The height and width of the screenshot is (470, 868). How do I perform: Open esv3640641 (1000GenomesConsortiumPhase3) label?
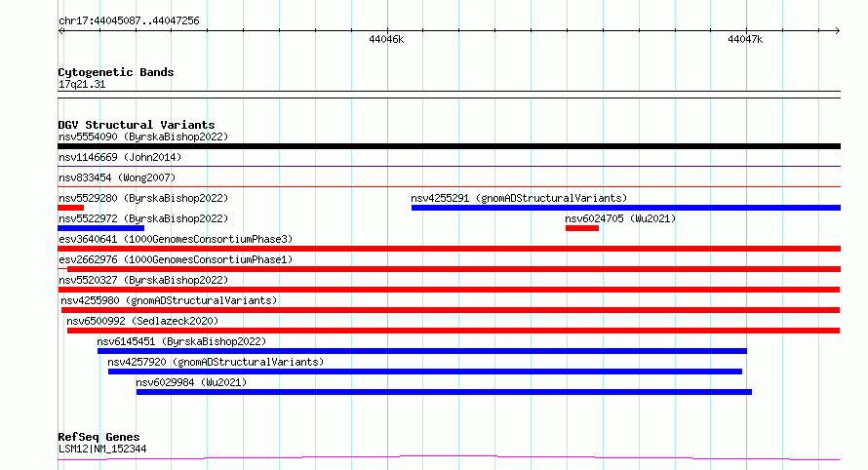176,239
